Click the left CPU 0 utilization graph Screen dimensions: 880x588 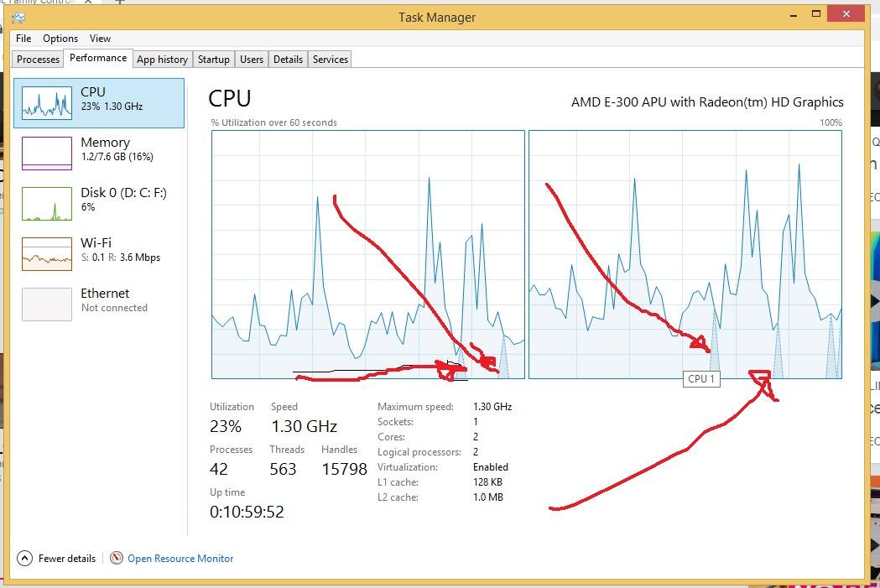(x=368, y=254)
